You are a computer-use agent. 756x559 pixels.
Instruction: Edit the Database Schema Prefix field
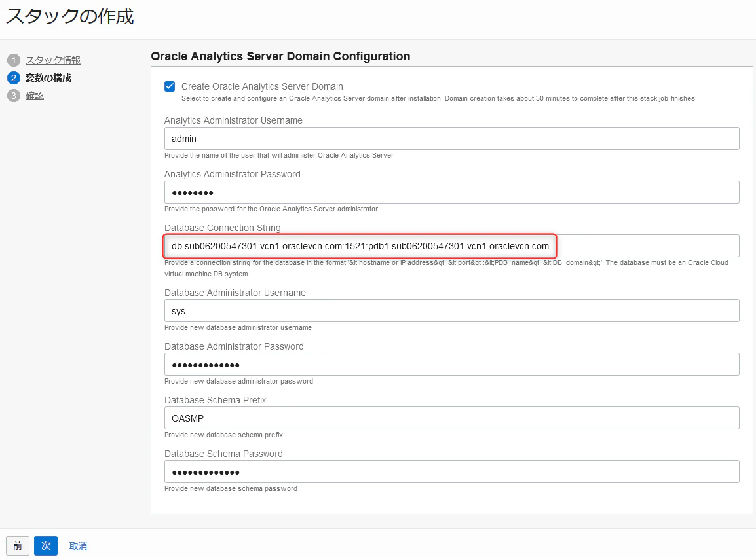point(452,418)
